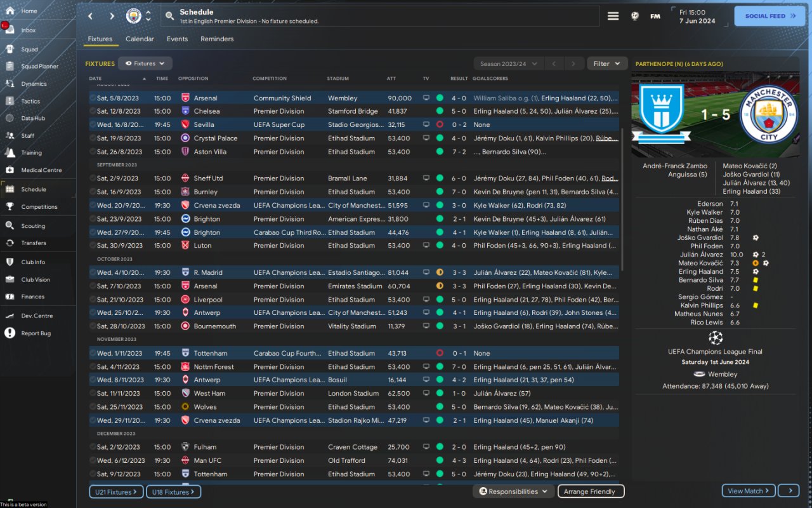Click the Squad shirt icon in sidebar
Image resolution: width=812 pixels, height=508 pixels.
click(10, 49)
